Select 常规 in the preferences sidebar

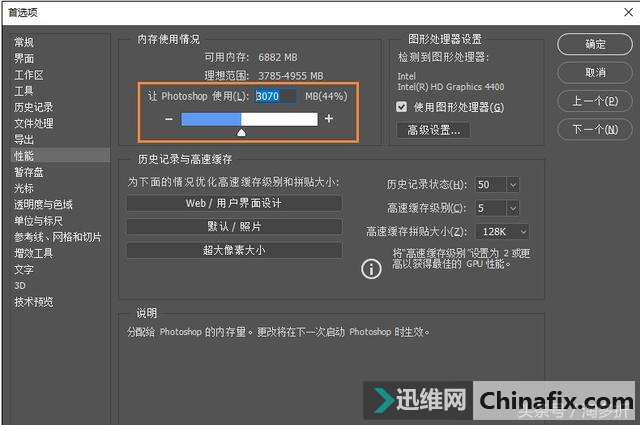coord(24,42)
